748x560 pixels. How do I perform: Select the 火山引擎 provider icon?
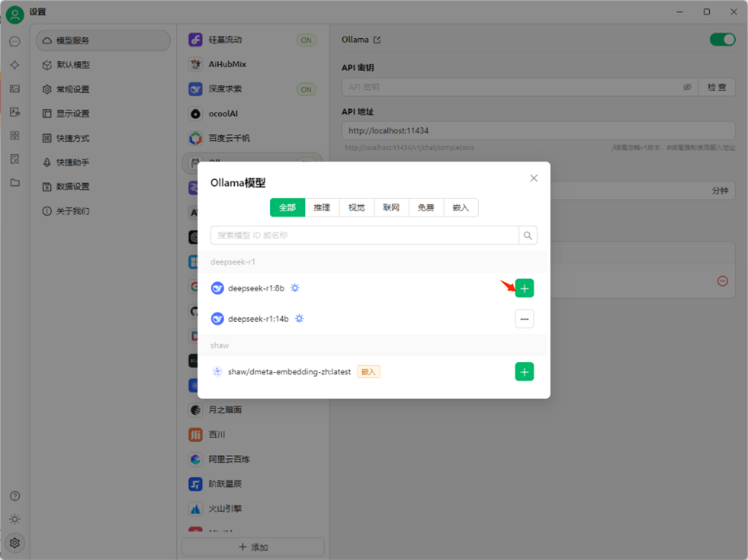tap(195, 508)
